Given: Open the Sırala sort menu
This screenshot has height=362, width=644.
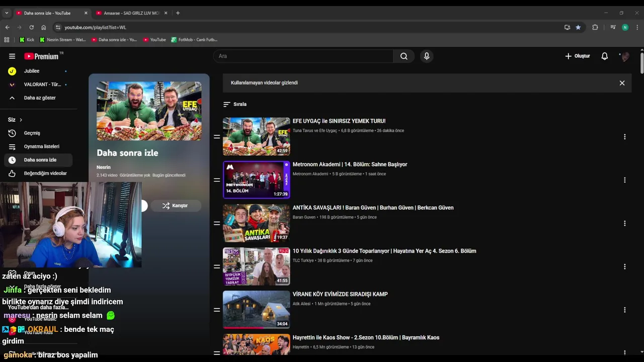Looking at the screenshot, I should click(x=235, y=104).
